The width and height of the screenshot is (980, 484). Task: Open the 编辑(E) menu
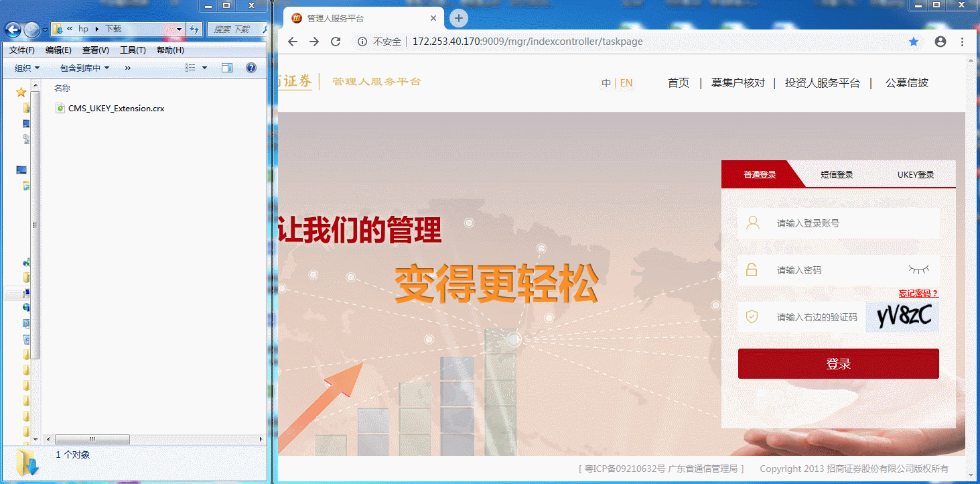(x=58, y=50)
